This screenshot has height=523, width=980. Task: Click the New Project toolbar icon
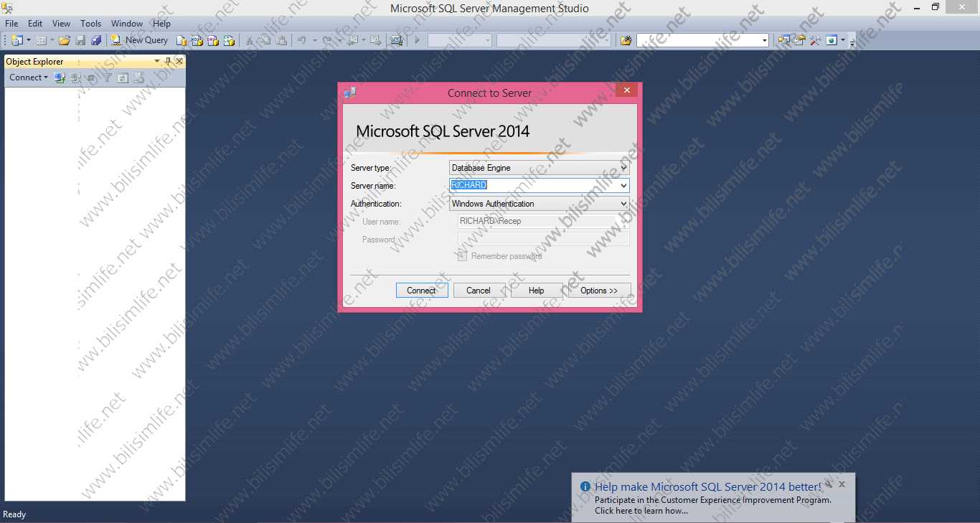(x=17, y=40)
